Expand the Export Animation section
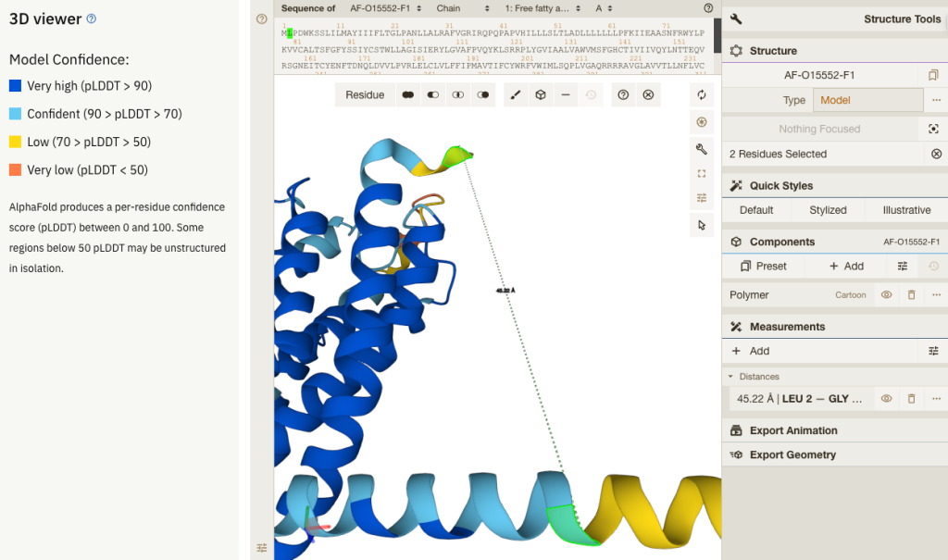 pyautogui.click(x=835, y=430)
